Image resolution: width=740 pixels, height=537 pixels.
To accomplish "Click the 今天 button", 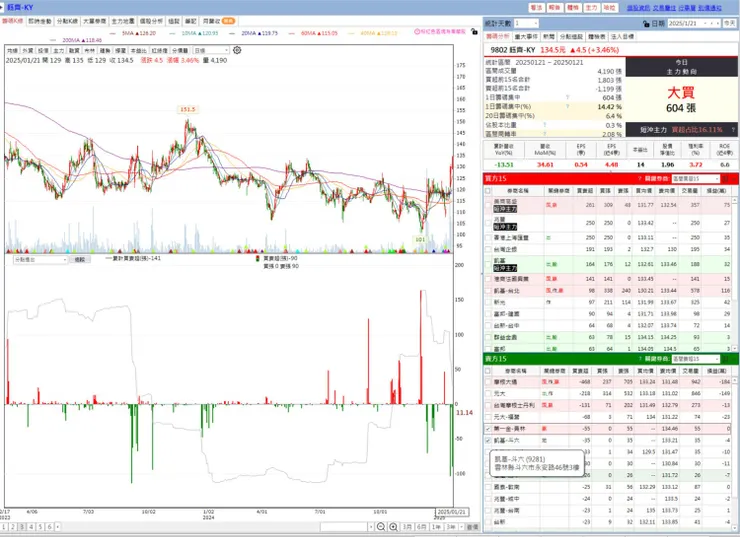I will (730, 23).
